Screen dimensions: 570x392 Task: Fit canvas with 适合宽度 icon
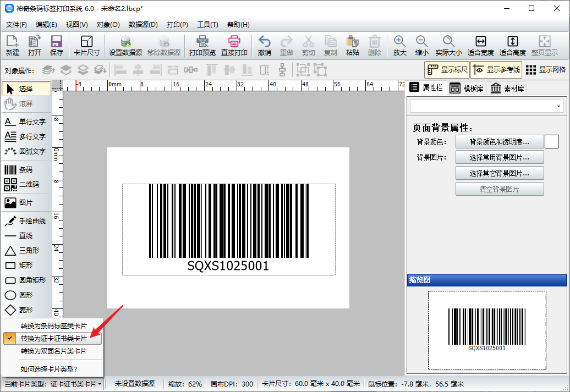pyautogui.click(x=480, y=46)
